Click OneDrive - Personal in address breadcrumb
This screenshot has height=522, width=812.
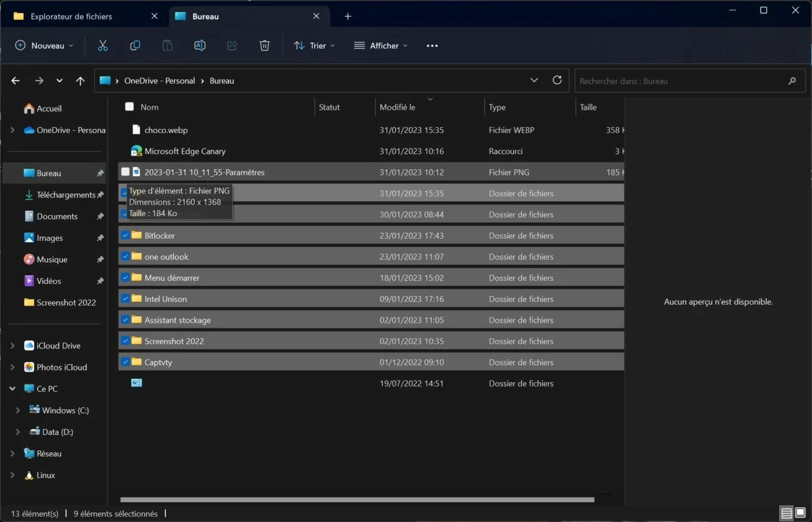(x=159, y=81)
